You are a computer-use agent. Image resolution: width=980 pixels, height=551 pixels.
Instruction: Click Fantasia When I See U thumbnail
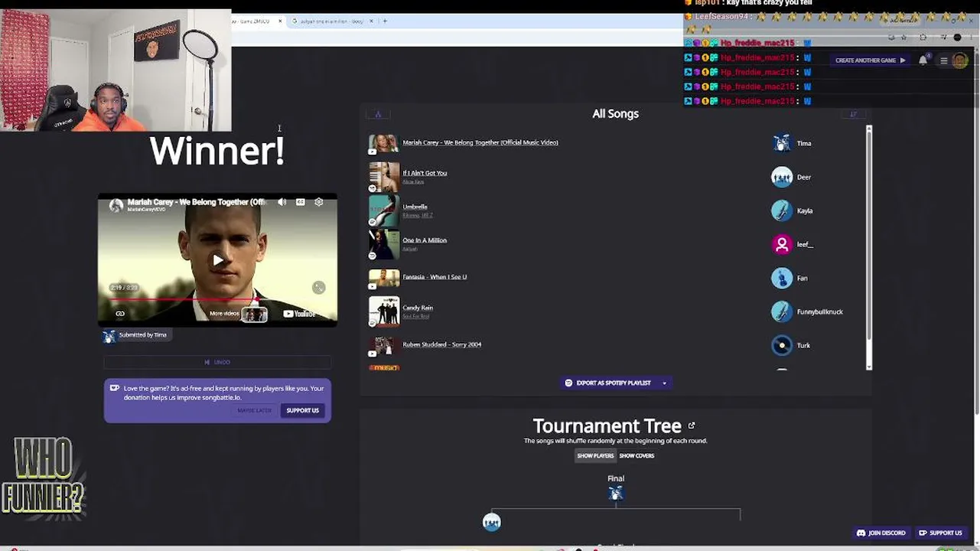(384, 278)
